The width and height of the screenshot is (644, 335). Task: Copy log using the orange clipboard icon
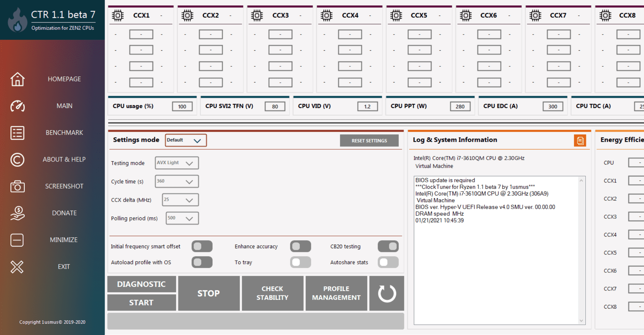(x=580, y=141)
